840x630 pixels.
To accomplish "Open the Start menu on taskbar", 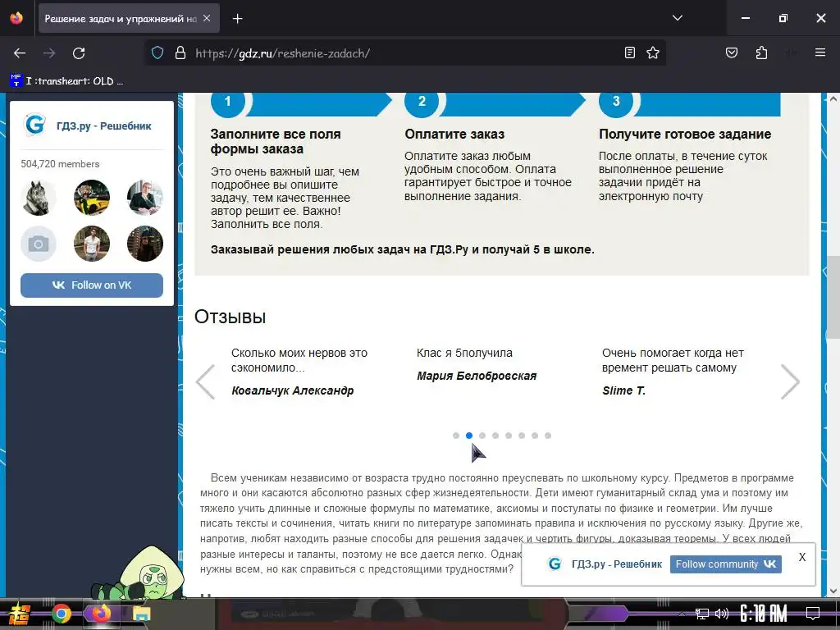I will (x=20, y=614).
